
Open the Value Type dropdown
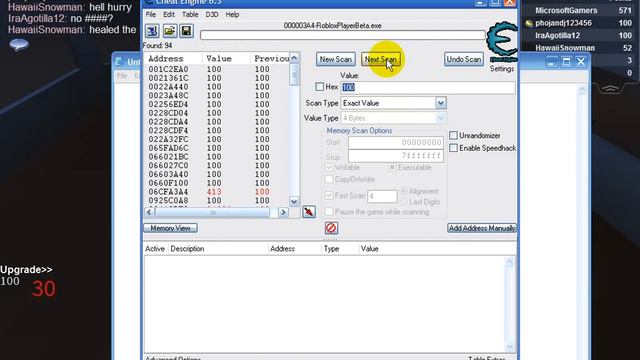pos(440,118)
